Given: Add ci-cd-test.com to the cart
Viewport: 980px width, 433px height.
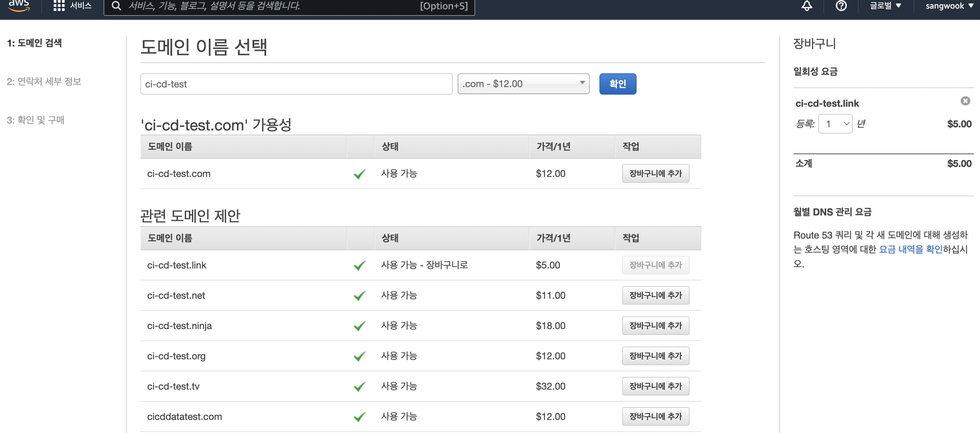Looking at the screenshot, I should pos(655,173).
